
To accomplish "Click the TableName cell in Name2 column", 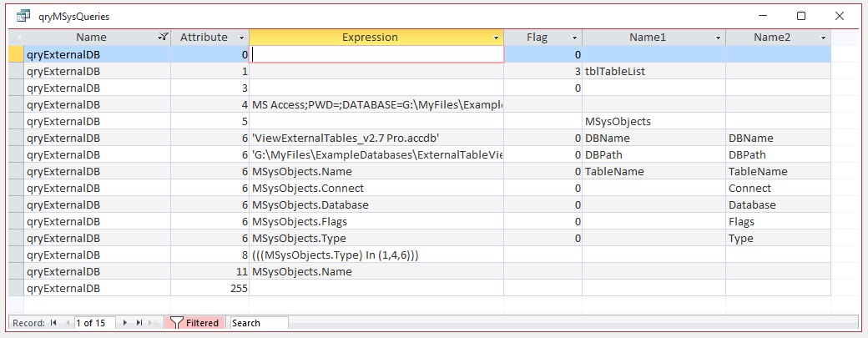I will pos(779,171).
